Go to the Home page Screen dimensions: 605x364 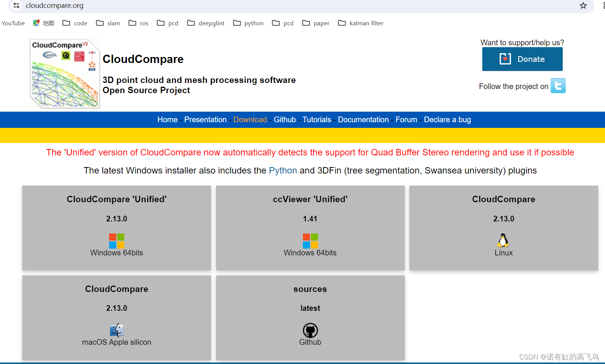pos(167,120)
